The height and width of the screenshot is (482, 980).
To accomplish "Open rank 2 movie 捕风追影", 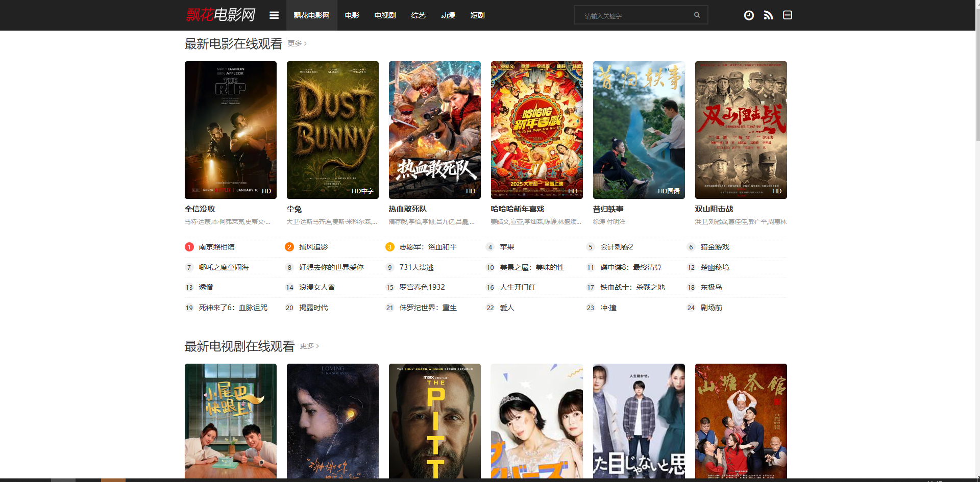I will coord(313,247).
